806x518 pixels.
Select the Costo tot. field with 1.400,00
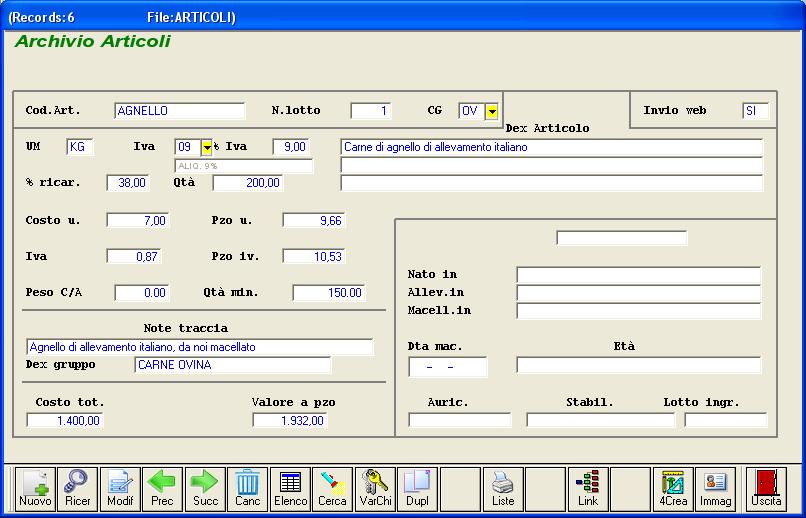click(65, 420)
